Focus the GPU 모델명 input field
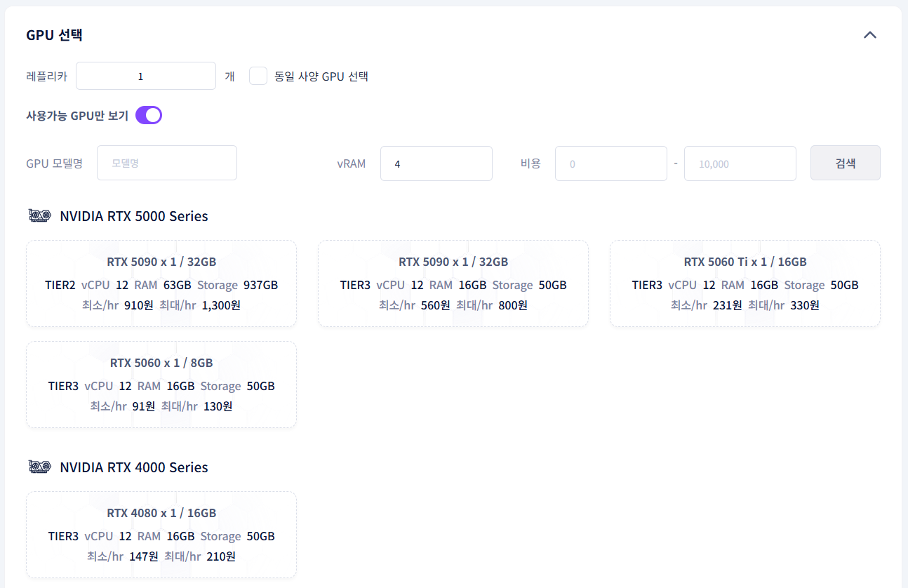This screenshot has height=588, width=908. [167, 163]
